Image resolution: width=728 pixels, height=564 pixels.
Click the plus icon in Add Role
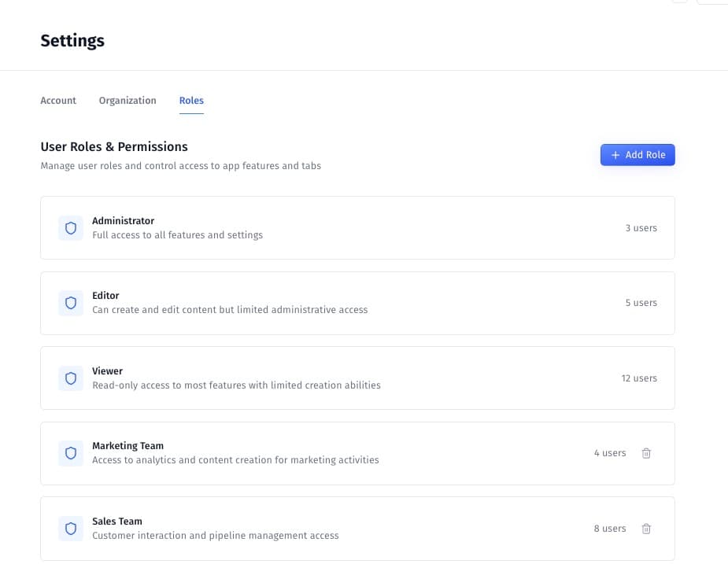[x=615, y=155]
